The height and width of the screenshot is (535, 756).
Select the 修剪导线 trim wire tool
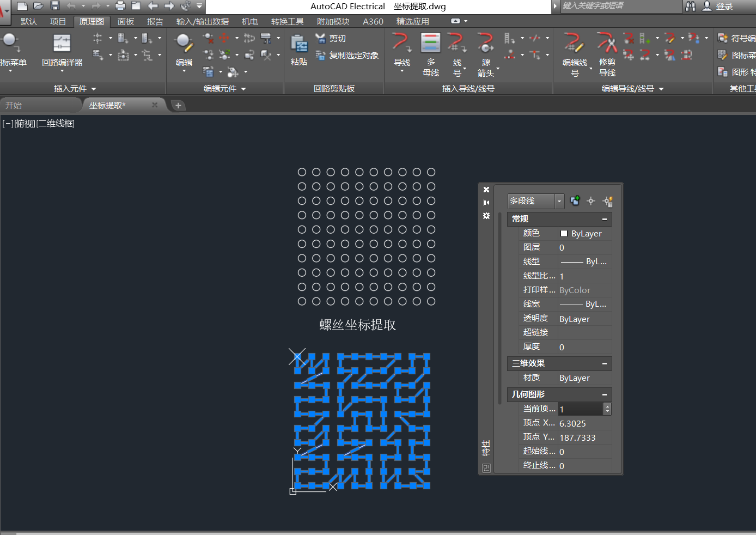pos(607,44)
